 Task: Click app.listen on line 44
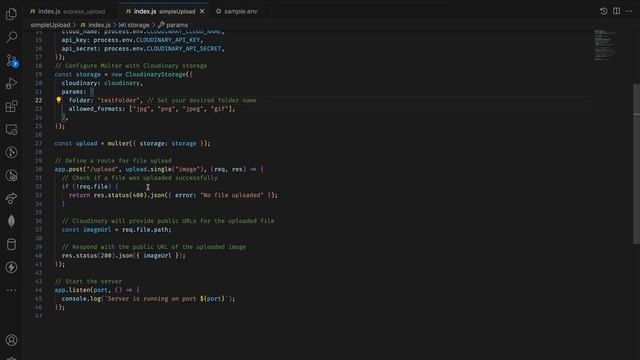73,290
